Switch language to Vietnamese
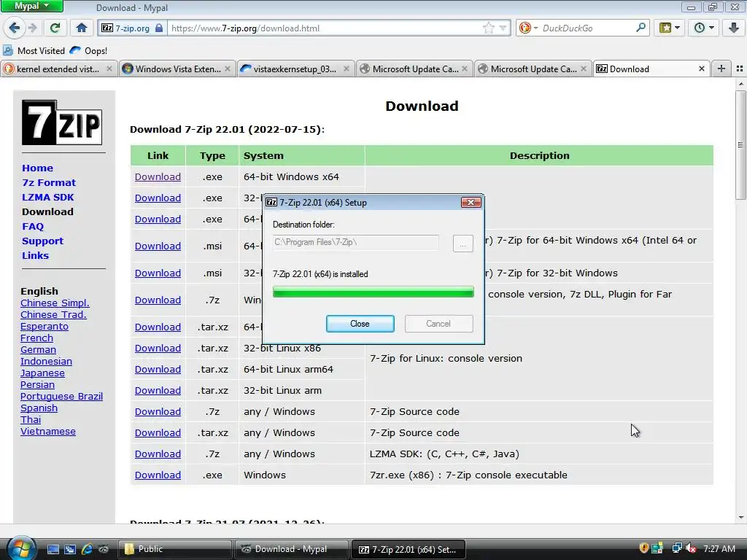This screenshot has width=747, height=560. [x=48, y=432]
